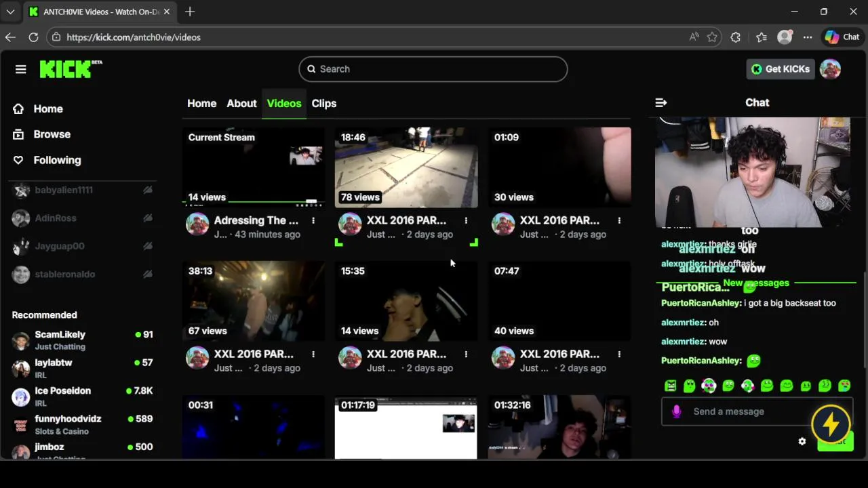Click the offline icon next to AdinRoss

point(147,218)
